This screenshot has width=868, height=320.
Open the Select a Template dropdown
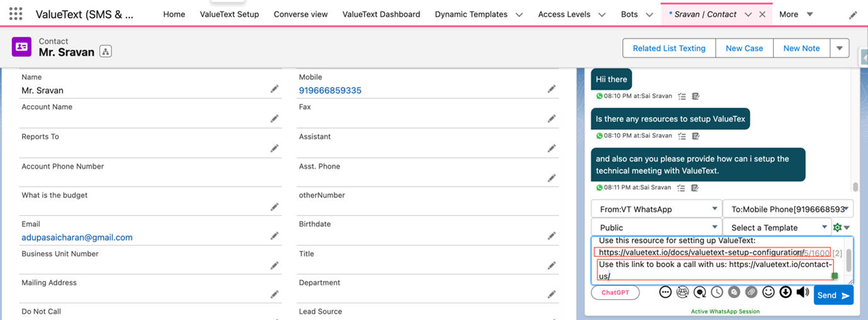pos(779,227)
